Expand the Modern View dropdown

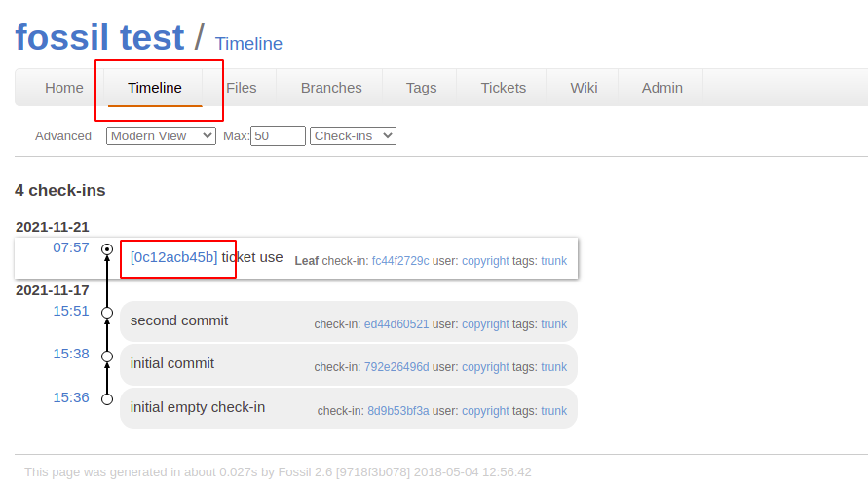click(161, 136)
